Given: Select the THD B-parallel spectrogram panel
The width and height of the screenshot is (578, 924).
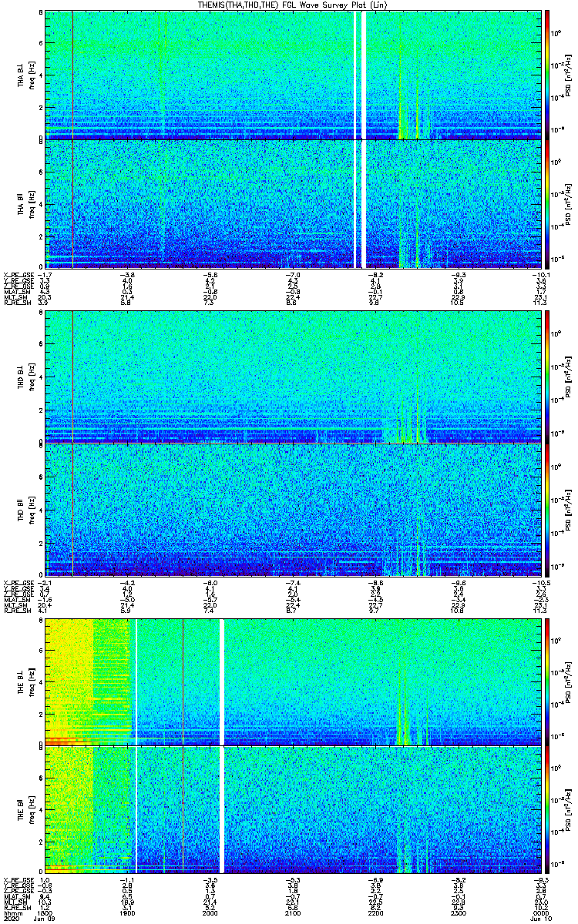Looking at the screenshot, I should (293, 509).
